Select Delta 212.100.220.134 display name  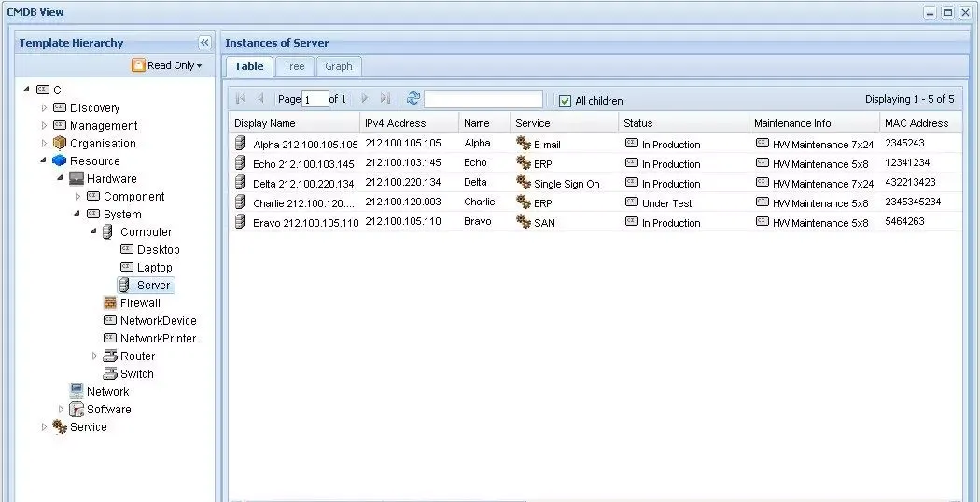point(303,184)
